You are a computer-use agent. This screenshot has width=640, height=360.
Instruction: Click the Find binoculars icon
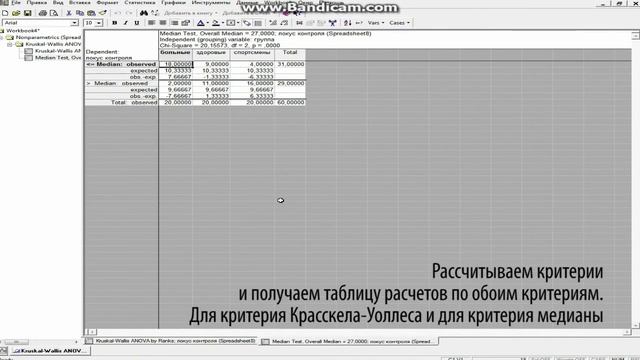pos(144,13)
